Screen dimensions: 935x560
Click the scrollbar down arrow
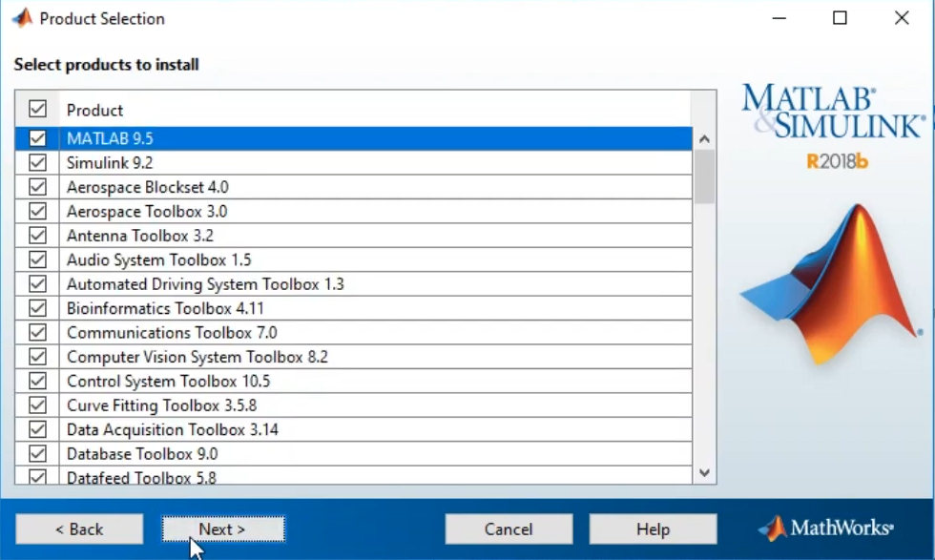point(704,472)
